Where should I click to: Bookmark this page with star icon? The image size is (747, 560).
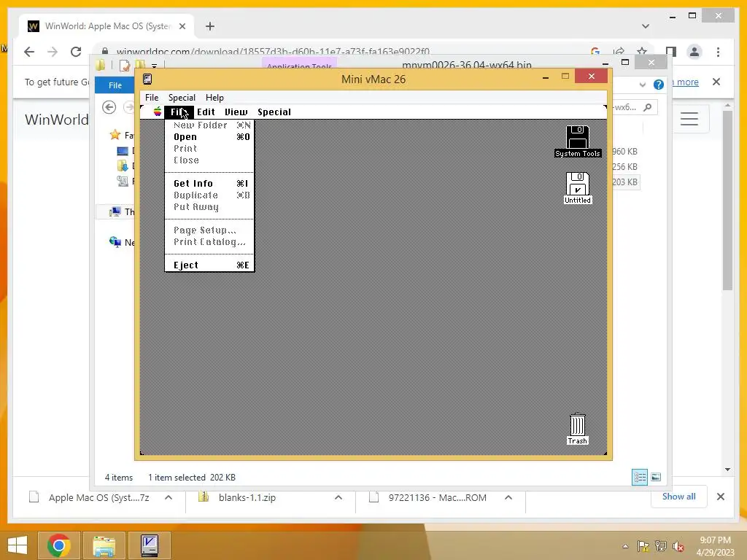[x=642, y=52]
